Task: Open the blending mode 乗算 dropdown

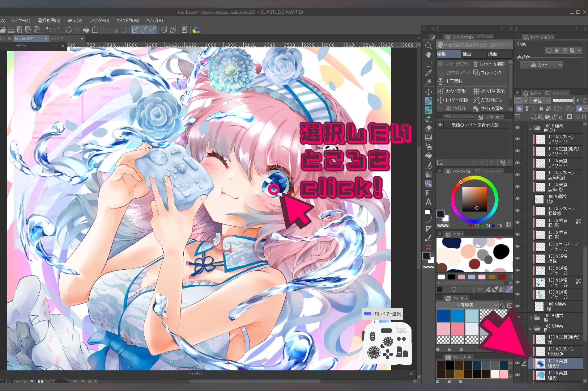Action: pyautogui.click(x=540, y=101)
